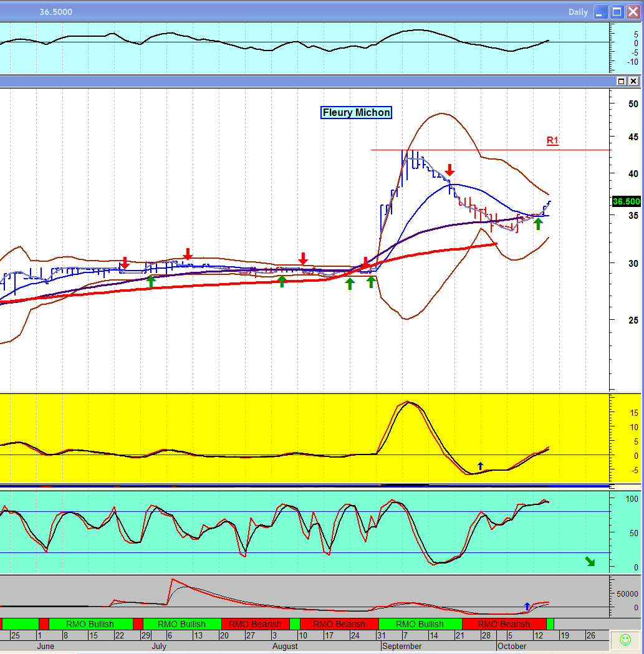Click the green buy arrow near June 29

151,282
